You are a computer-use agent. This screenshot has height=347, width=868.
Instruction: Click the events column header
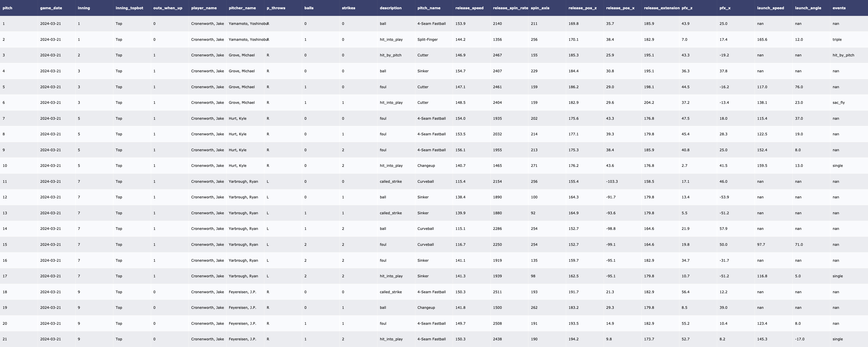[839, 8]
